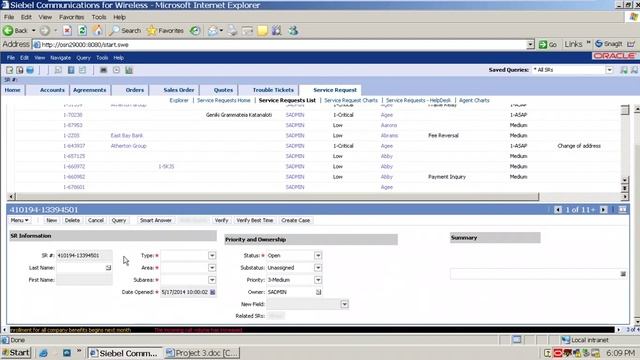Image resolution: width=640 pixels, height=360 pixels.
Task: Click the address bar URL field
Action: pyautogui.click(x=281, y=44)
